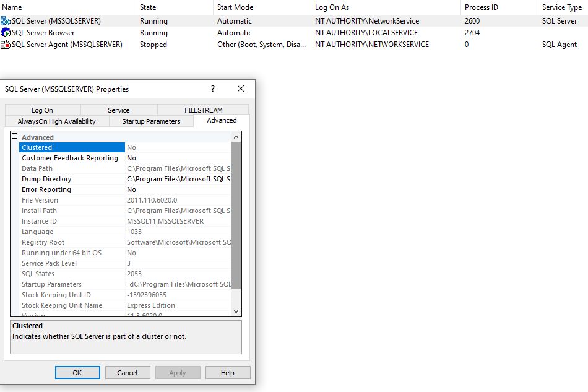This screenshot has height=392, width=588.
Task: Sort services by the Name column header
Action: click(67, 7)
